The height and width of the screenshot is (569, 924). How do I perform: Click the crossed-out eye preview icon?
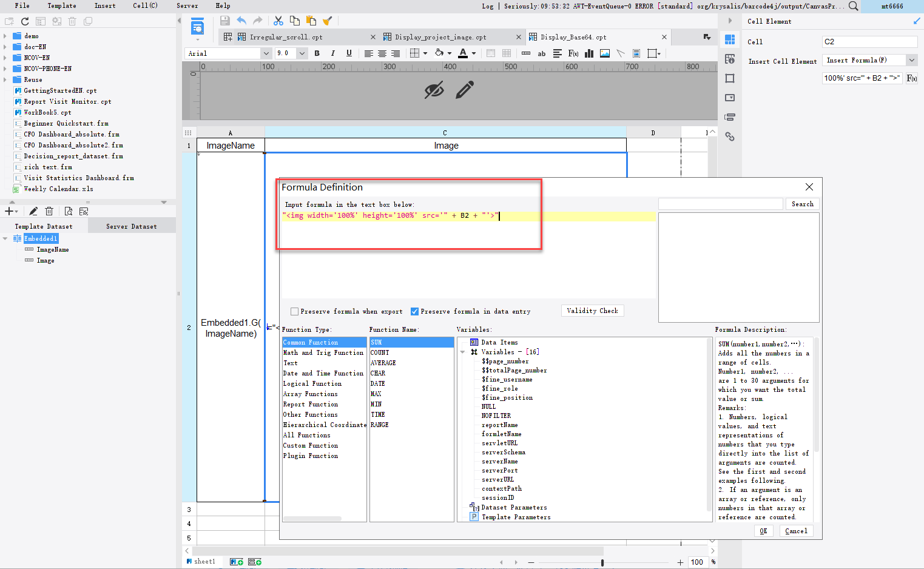(x=434, y=90)
